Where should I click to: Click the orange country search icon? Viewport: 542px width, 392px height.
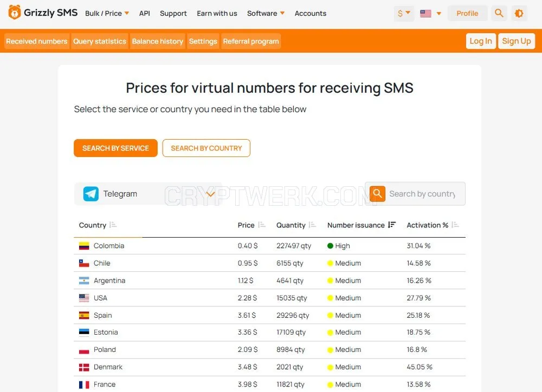pos(377,194)
